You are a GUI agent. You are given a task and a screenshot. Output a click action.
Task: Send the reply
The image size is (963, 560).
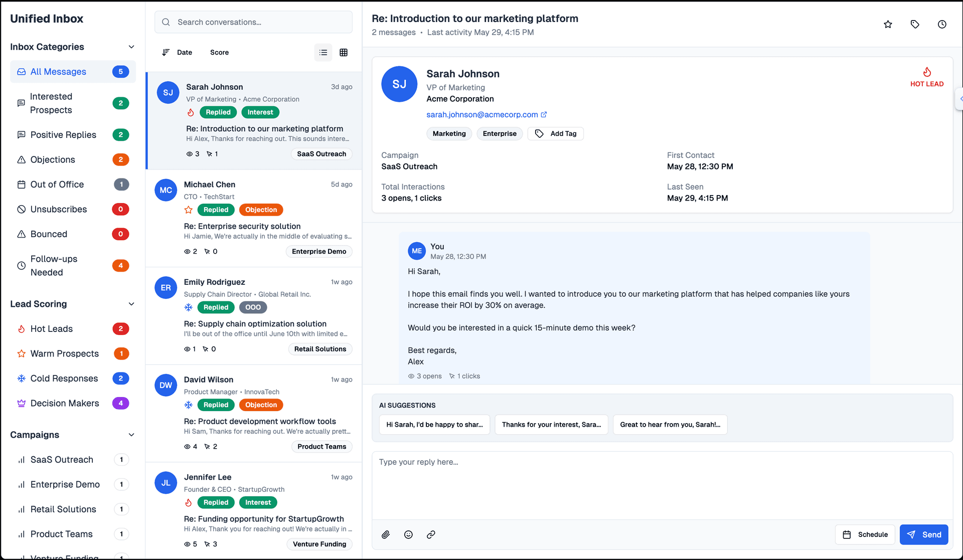point(924,534)
